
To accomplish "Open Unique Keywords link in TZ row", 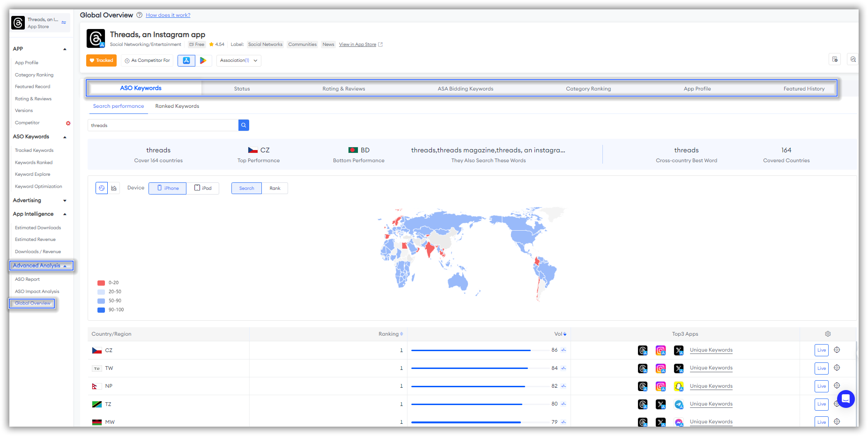I will 711,404.
